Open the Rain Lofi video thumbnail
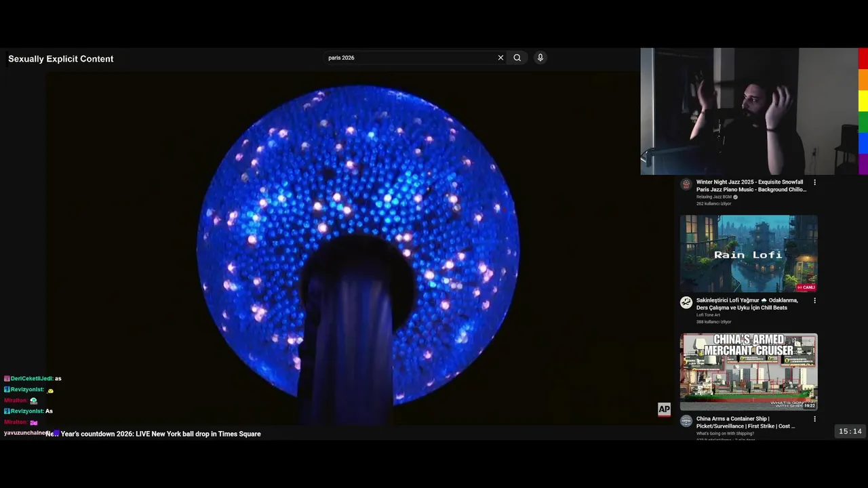Viewport: 868px width, 488px height. point(749,253)
